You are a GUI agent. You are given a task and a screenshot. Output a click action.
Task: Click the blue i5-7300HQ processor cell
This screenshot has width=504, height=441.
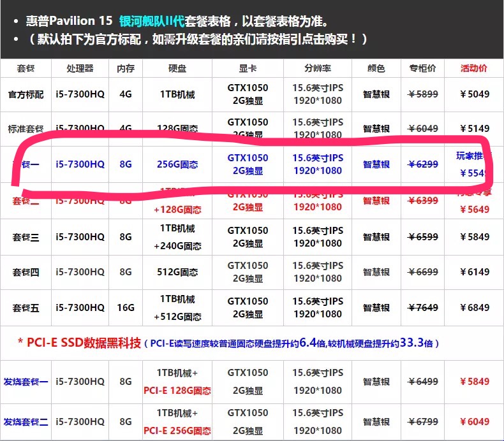pyautogui.click(x=80, y=164)
